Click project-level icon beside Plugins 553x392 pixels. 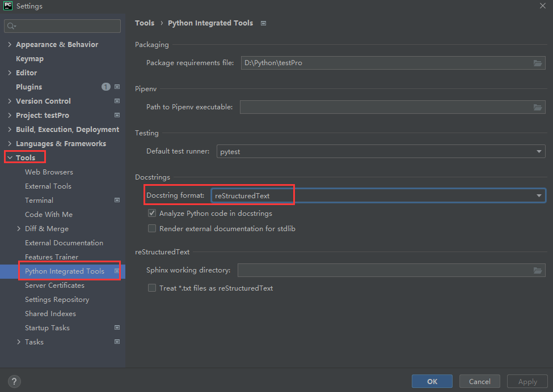(x=117, y=87)
